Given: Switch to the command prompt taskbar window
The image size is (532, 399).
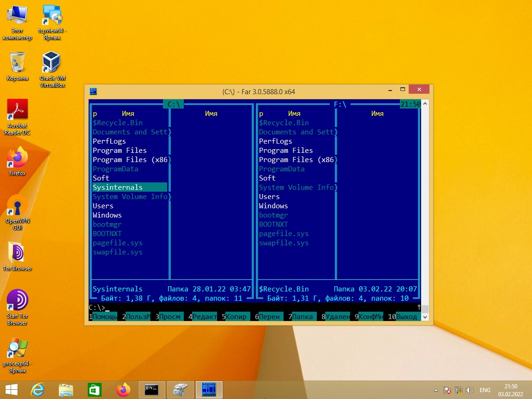Looking at the screenshot, I should [x=151, y=390].
